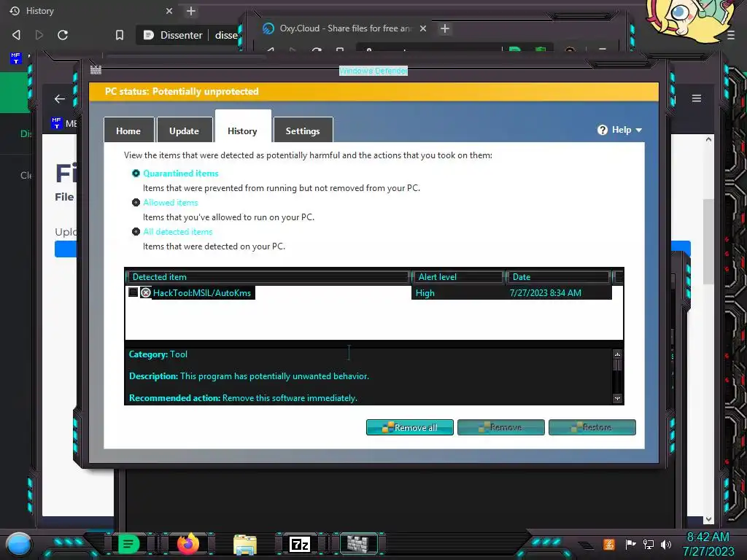Screen dimensions: 747x560
Task: Click the Recommended action text line
Action: coord(243,398)
